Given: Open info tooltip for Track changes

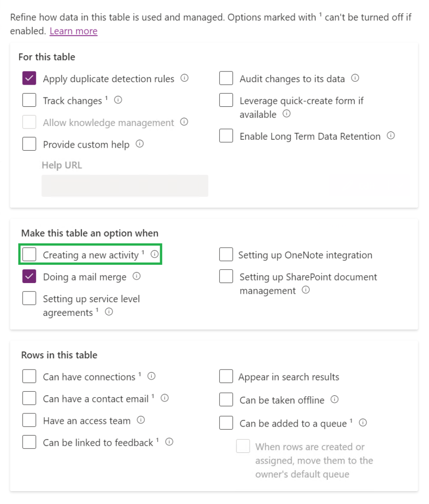Looking at the screenshot, I should 118,100.
